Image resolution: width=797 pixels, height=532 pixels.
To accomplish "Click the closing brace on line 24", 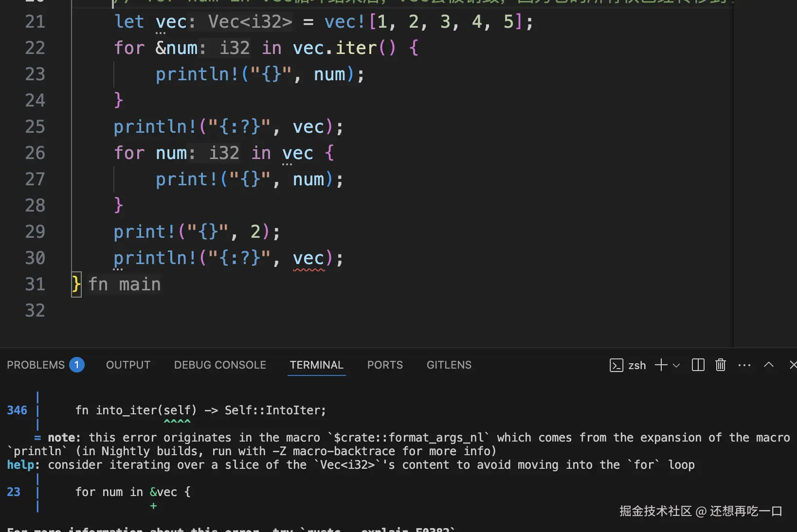I will (x=119, y=101).
